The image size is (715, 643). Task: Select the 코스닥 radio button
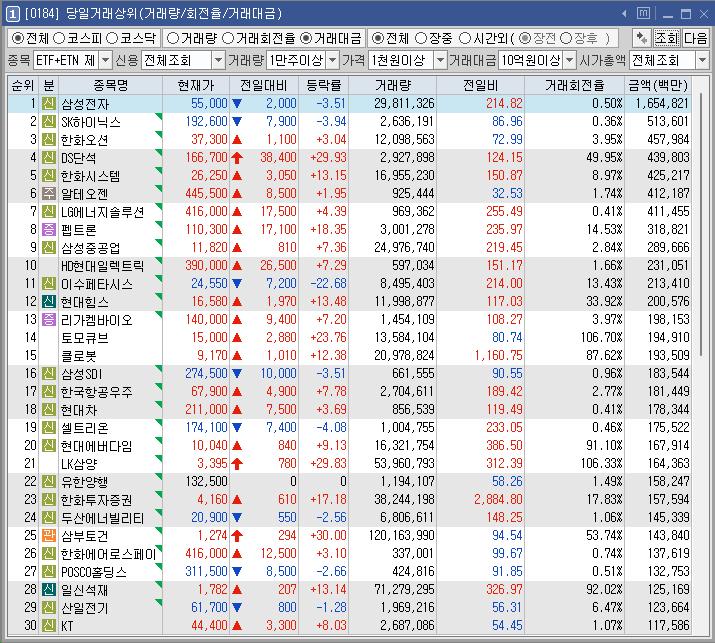coord(112,38)
